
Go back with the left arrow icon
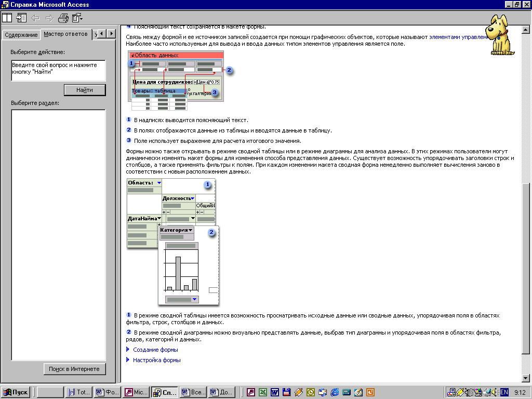click(x=35, y=18)
